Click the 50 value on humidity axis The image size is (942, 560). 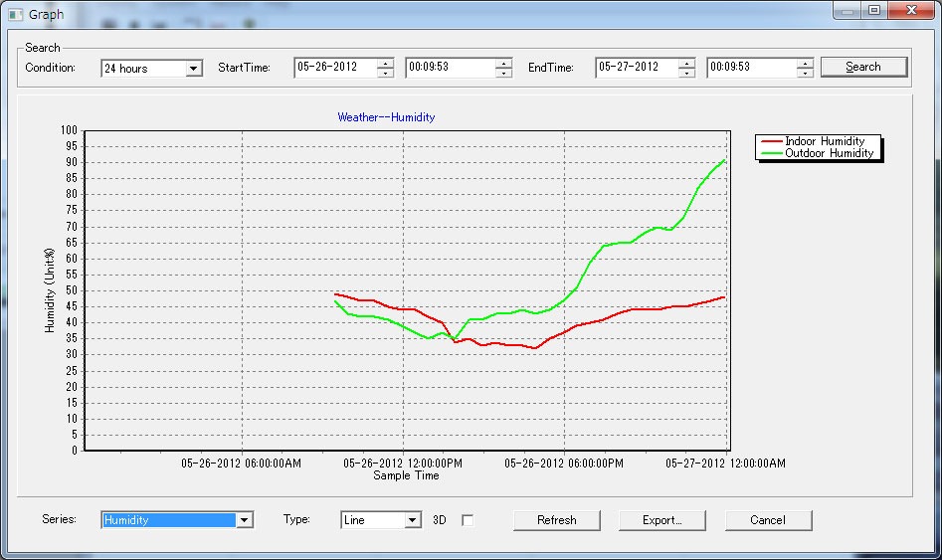coord(72,290)
